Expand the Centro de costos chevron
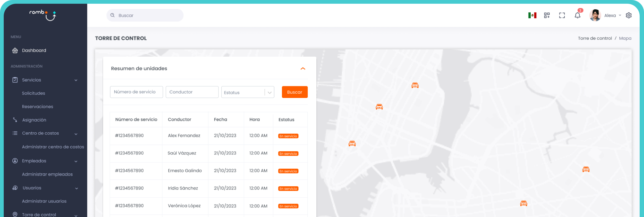The height and width of the screenshot is (217, 644). click(x=76, y=134)
